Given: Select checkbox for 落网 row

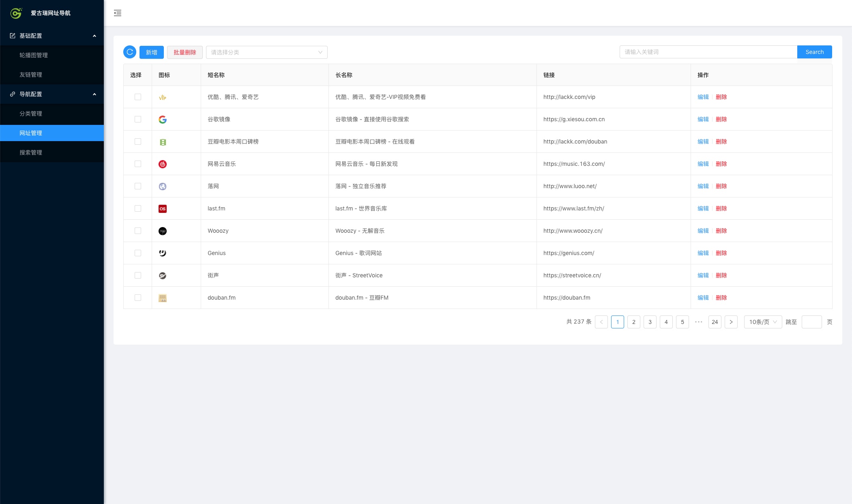Looking at the screenshot, I should (x=138, y=186).
